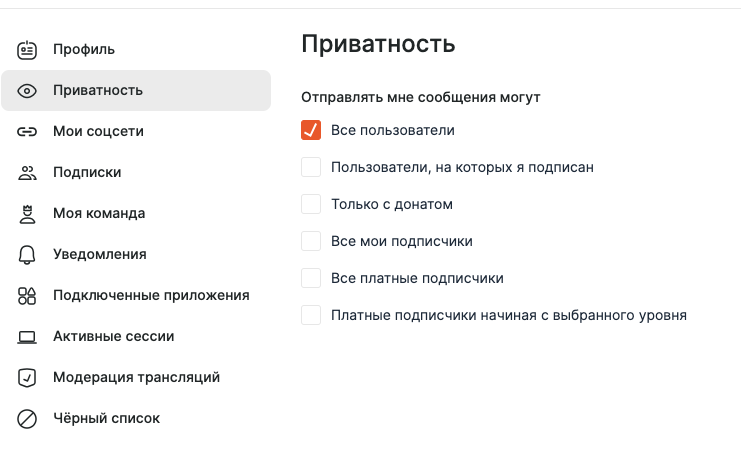Viewport: 741px width, 472px height.
Task: Click the shield icon for Модерация трансляций
Action: pyautogui.click(x=27, y=378)
